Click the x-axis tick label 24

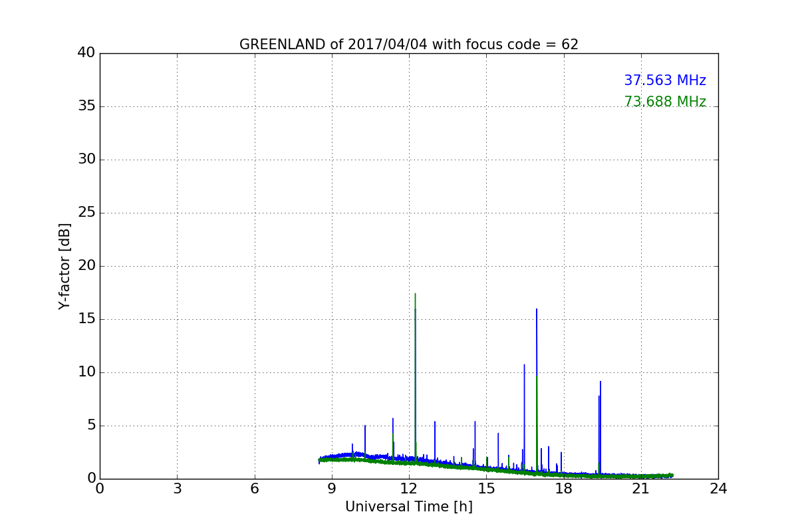[718, 489]
